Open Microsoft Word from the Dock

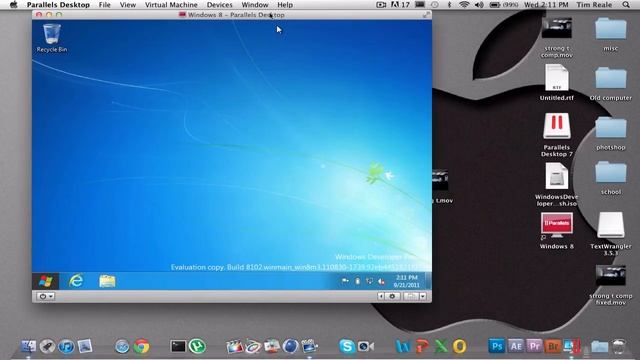tap(403, 346)
